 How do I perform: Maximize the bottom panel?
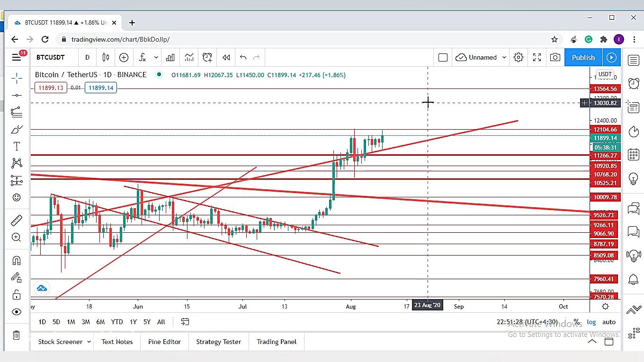pyautogui.click(x=609, y=342)
